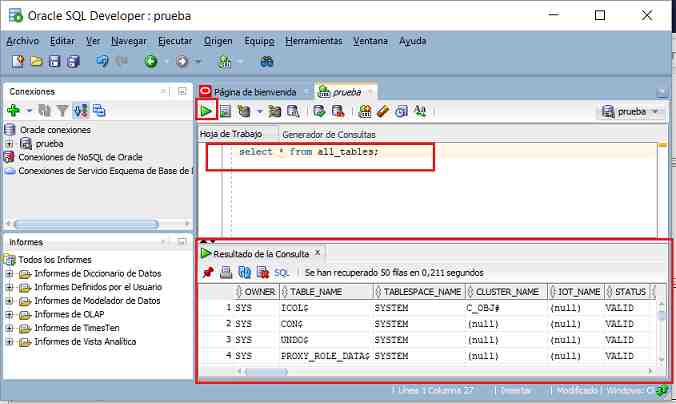676x404 pixels.
Task: Click the To Upper/Lower case Aa icon
Action: (420, 111)
